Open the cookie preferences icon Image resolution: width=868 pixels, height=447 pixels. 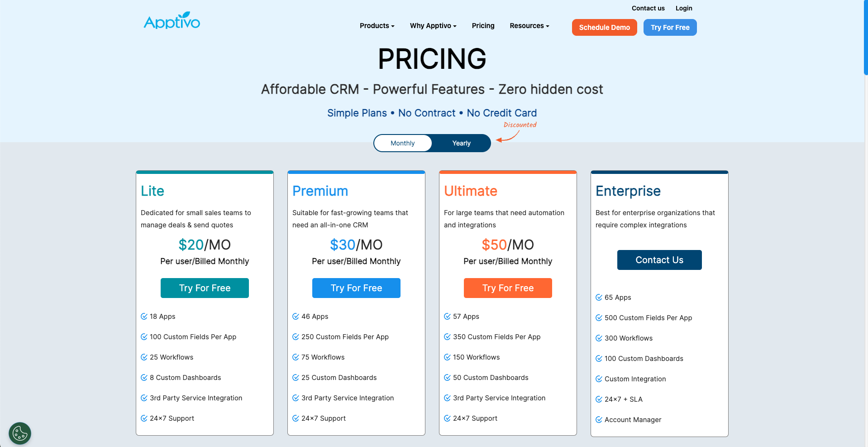pos(20,433)
